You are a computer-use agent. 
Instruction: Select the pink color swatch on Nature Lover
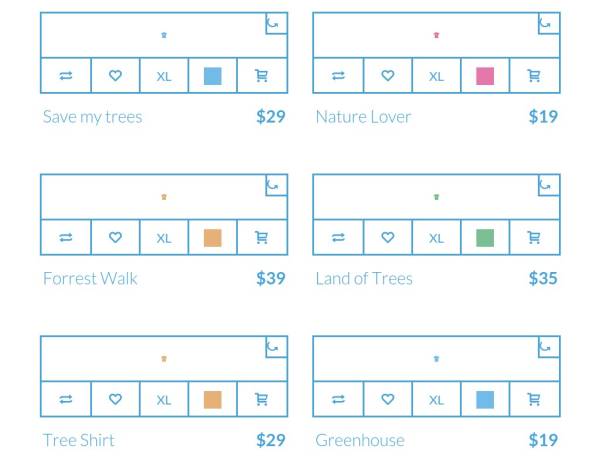[485, 76]
